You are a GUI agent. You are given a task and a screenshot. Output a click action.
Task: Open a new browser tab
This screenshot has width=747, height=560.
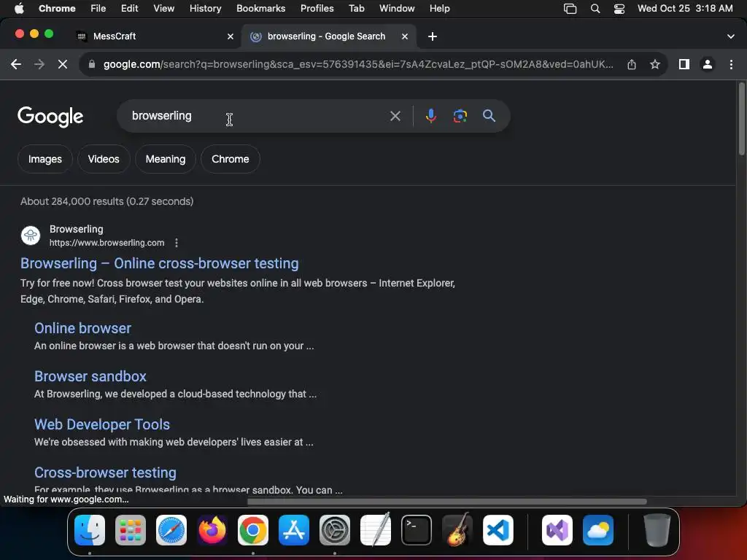(x=432, y=36)
